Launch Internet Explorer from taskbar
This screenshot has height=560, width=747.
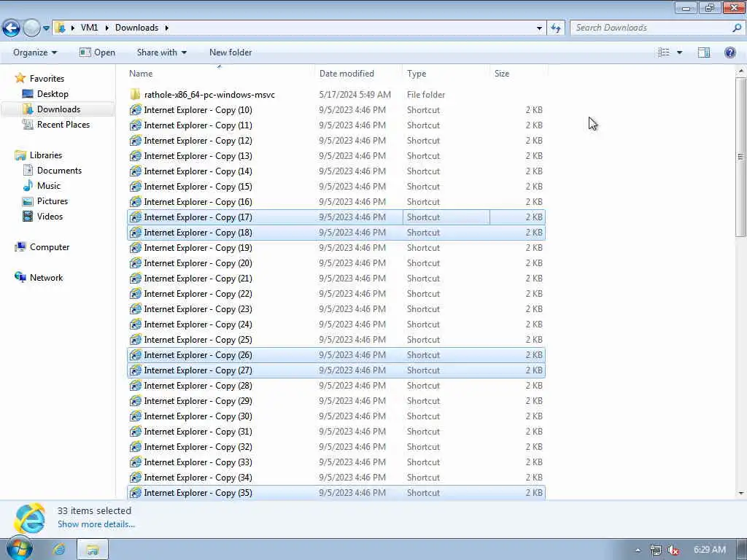[60, 550]
